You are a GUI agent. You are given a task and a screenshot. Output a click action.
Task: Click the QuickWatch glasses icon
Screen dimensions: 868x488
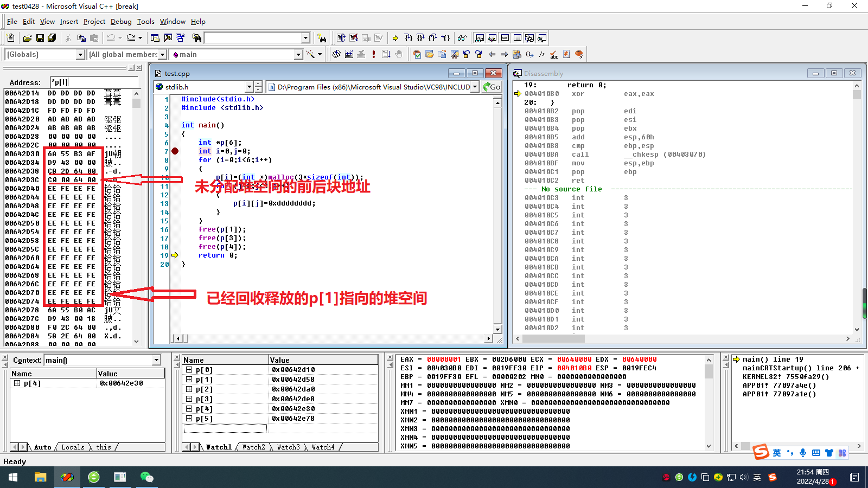click(x=462, y=38)
